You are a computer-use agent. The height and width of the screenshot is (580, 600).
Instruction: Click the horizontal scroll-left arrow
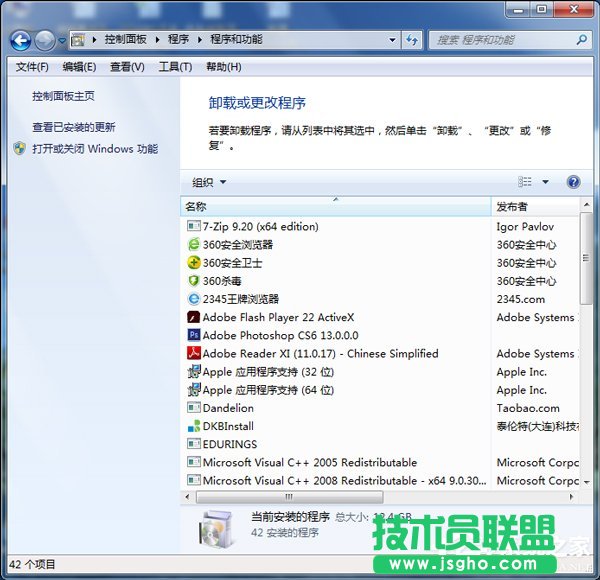click(187, 497)
